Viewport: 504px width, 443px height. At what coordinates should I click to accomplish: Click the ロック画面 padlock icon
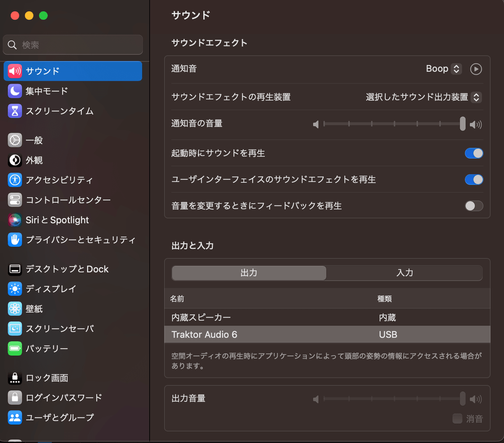coord(14,378)
